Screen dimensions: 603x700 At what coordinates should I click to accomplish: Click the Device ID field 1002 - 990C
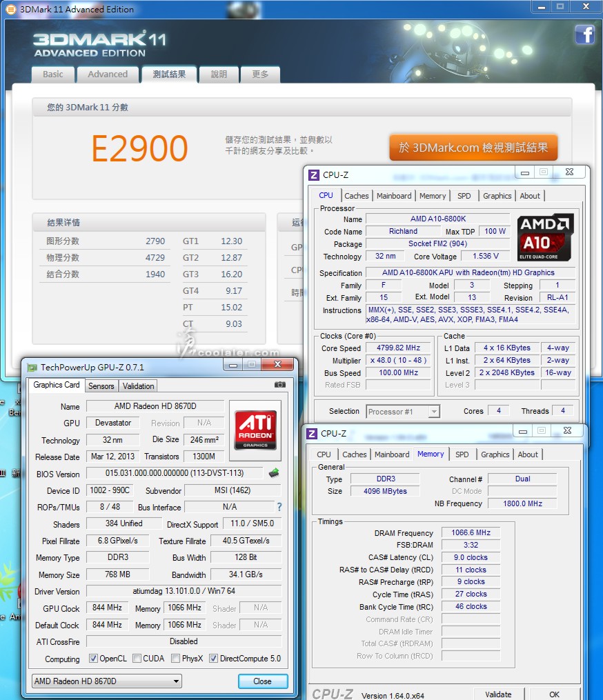click(x=110, y=490)
